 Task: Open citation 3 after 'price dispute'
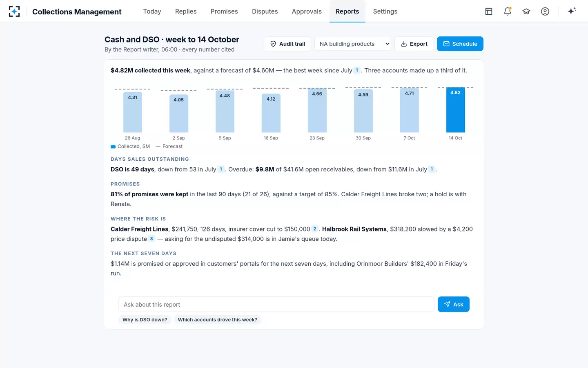[x=151, y=239]
